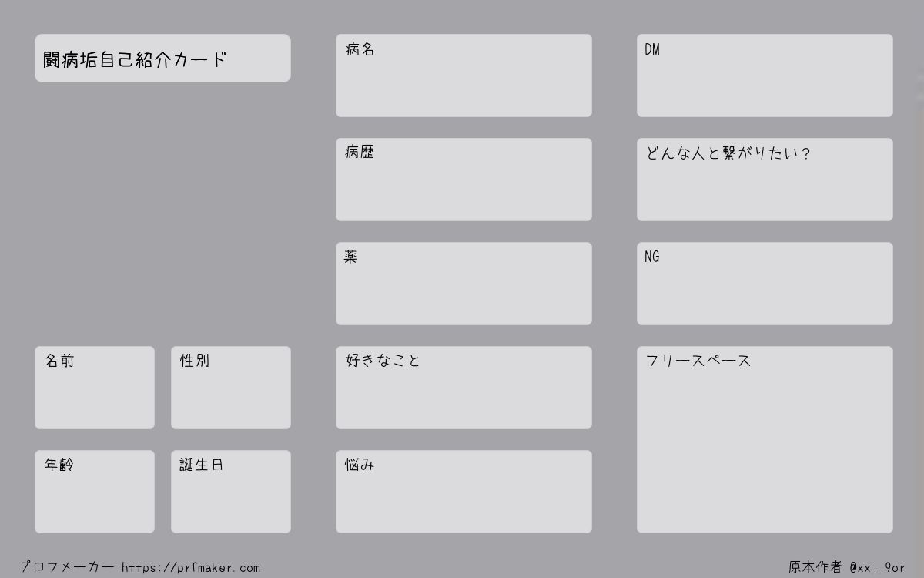Click the フリースペース label text
Image resolution: width=924 pixels, height=578 pixels.
pyautogui.click(x=698, y=361)
